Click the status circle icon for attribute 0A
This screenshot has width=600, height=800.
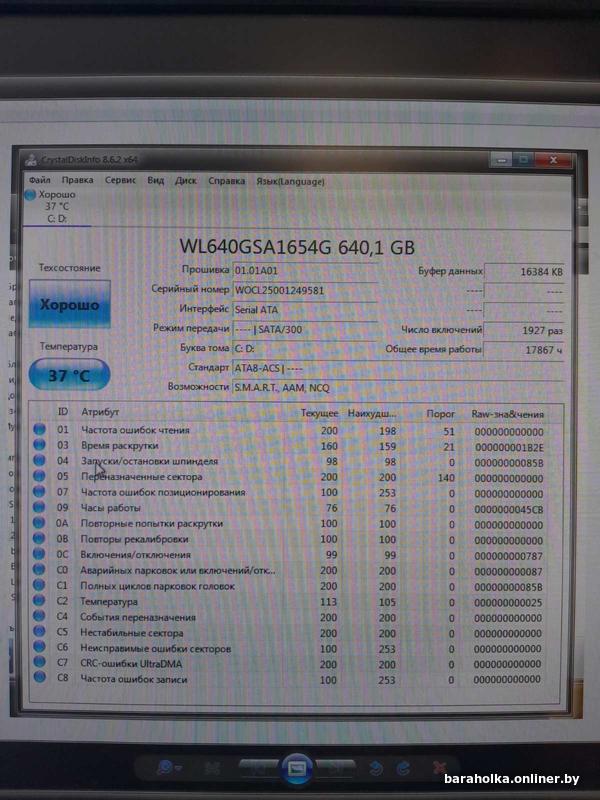(x=39, y=522)
